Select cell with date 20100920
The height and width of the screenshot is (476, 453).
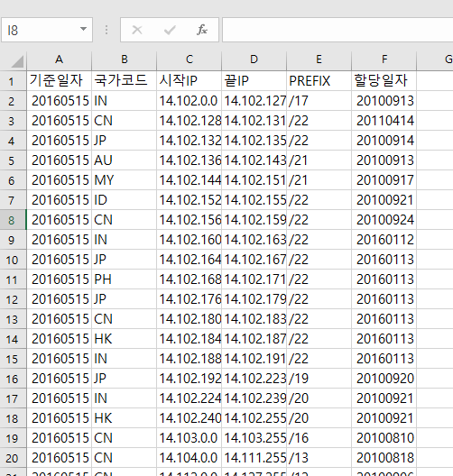(x=384, y=379)
